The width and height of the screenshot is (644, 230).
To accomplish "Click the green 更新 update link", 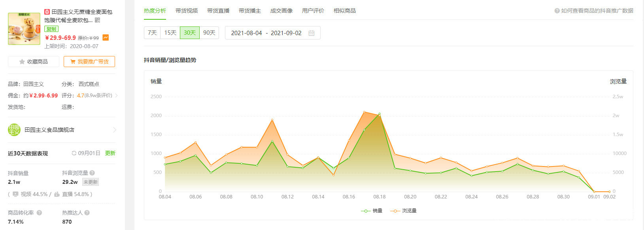I will tap(110, 153).
